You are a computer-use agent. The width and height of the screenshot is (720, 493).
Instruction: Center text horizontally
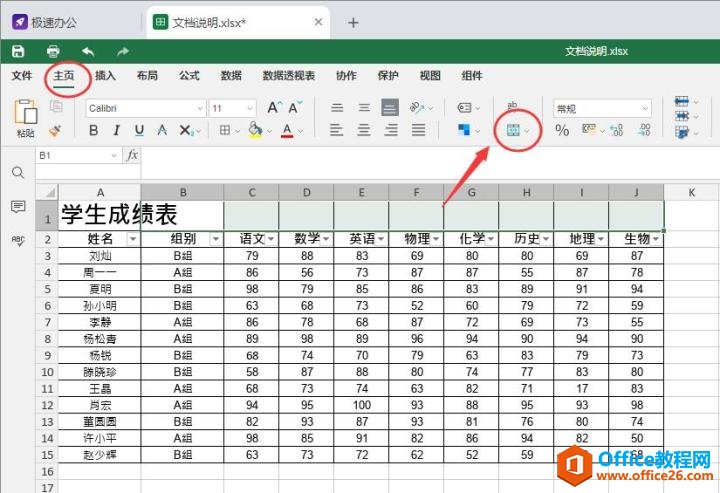364,130
